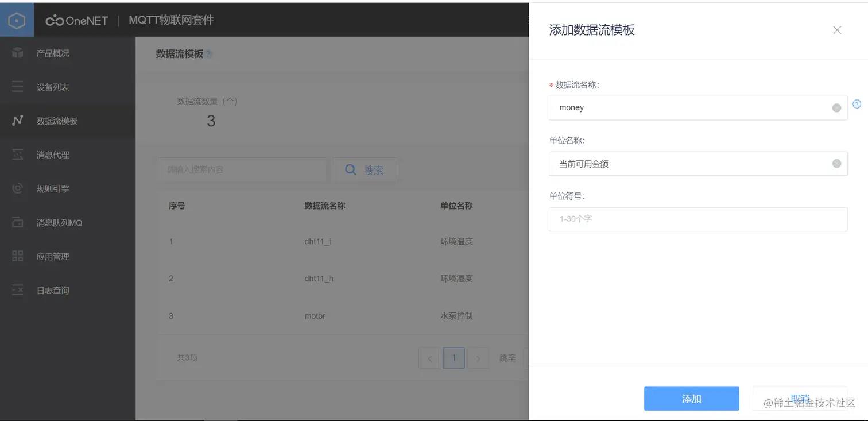Viewport: 868px width, 421px height.
Task: Clear the 数据流名称 field containing money
Action: coord(836,108)
